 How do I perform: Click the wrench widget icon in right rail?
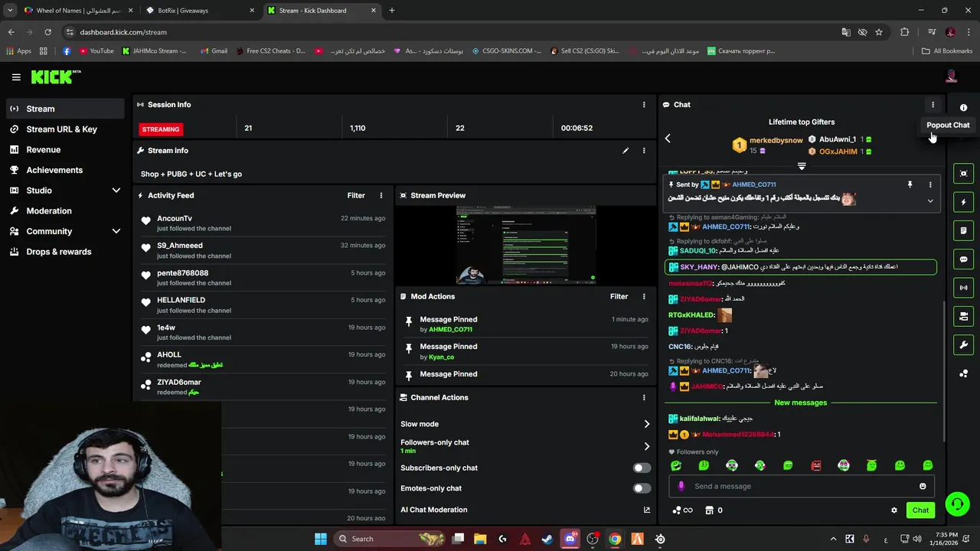pos(963,345)
